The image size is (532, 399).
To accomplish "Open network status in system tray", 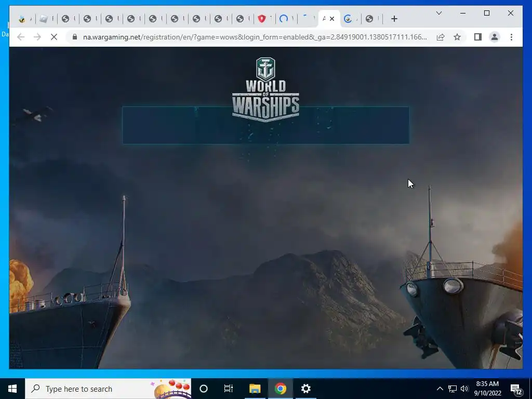I will [453, 389].
